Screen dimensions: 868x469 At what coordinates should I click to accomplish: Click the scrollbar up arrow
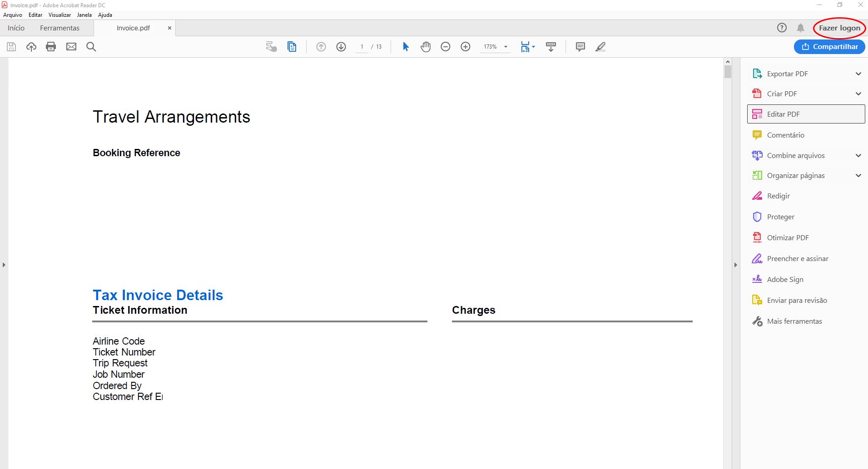[x=728, y=62]
